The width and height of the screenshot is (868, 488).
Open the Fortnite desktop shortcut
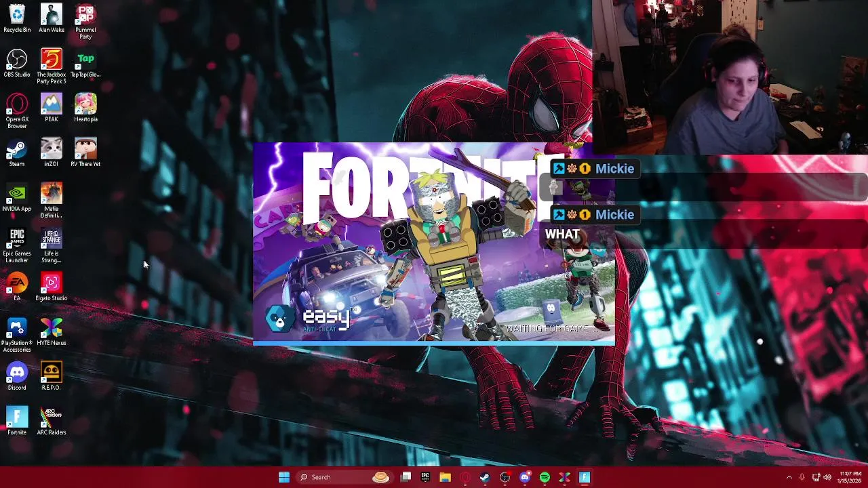[x=17, y=421]
